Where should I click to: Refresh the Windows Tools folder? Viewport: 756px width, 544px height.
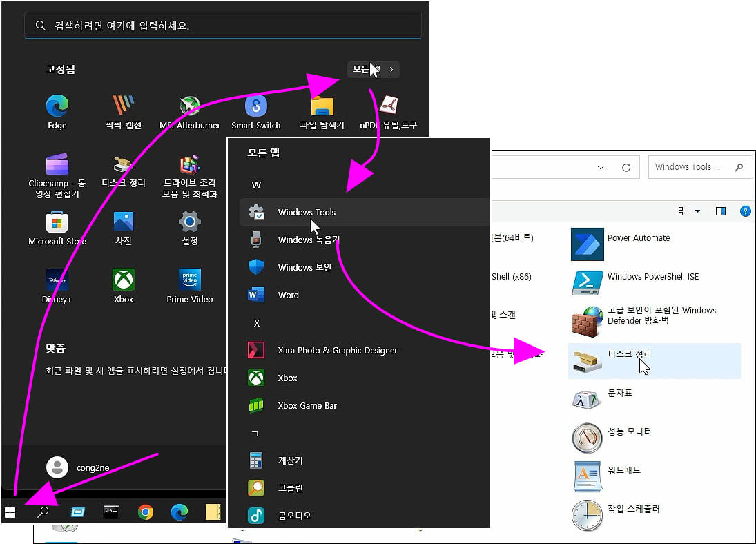tap(626, 167)
